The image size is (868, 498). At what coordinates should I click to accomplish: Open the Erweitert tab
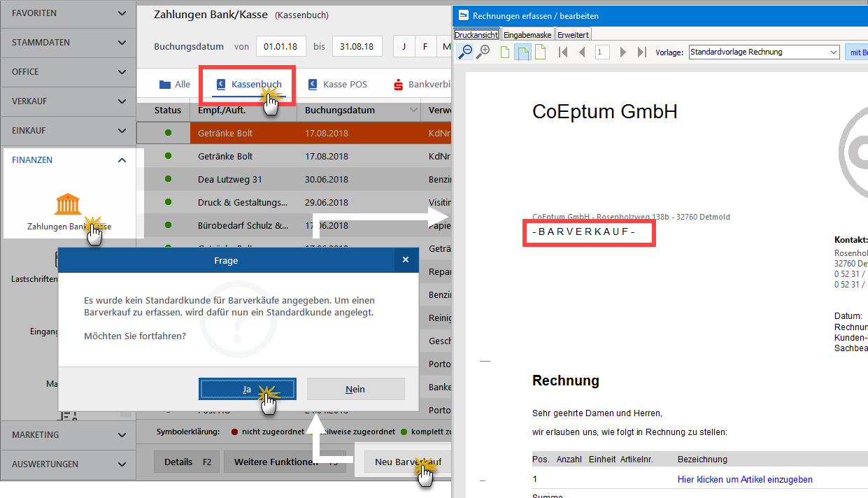574,34
